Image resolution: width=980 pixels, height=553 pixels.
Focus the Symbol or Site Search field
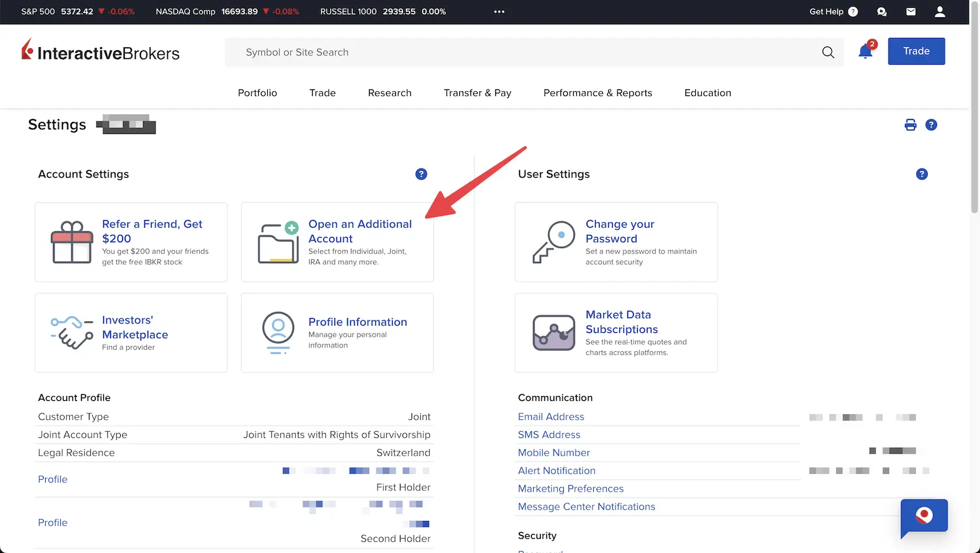[x=534, y=52]
